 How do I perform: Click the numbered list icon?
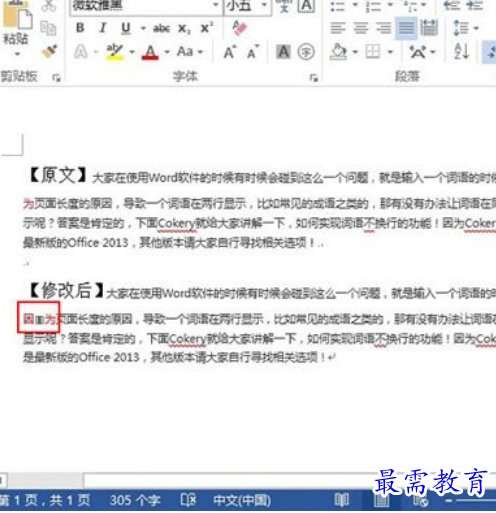(x=373, y=6)
